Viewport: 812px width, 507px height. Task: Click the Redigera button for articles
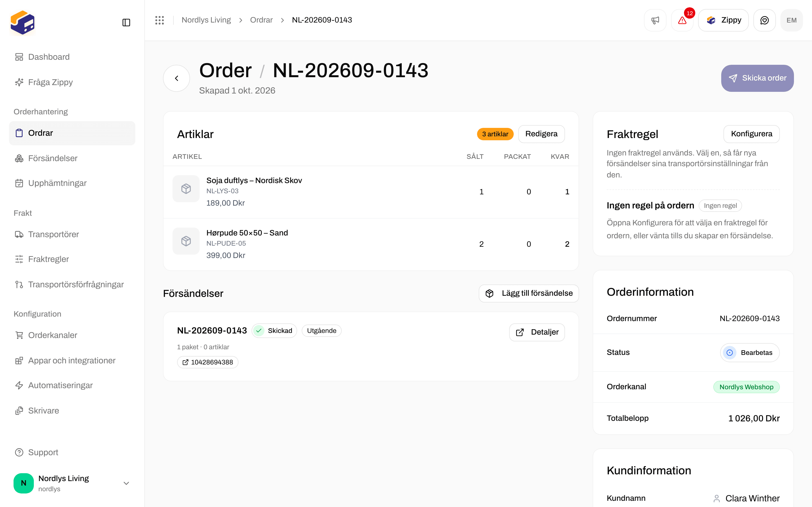541,134
